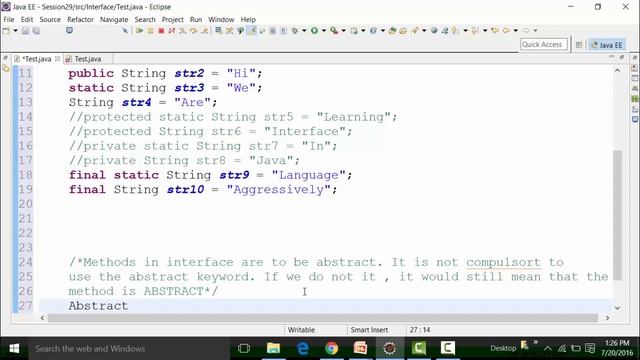Toggle the highlighted toolbar button beside Step Filters
Viewport: 640px width, 360px height.
click(251, 31)
